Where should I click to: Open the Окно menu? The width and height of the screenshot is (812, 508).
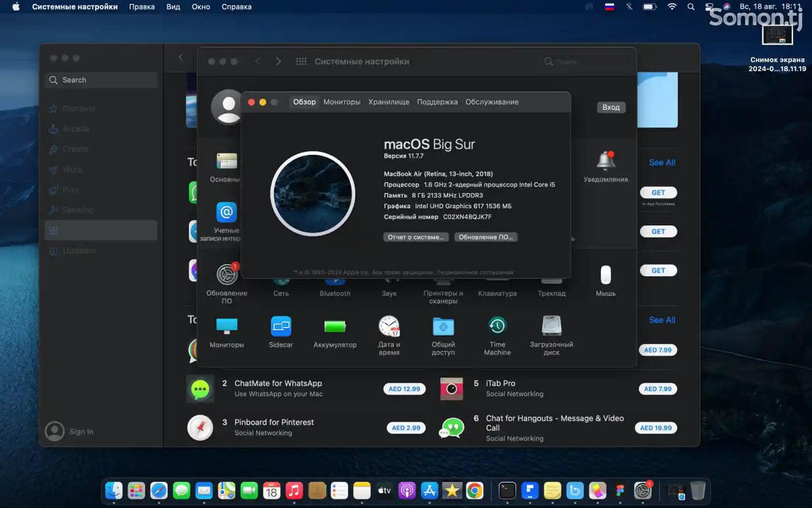tap(201, 7)
